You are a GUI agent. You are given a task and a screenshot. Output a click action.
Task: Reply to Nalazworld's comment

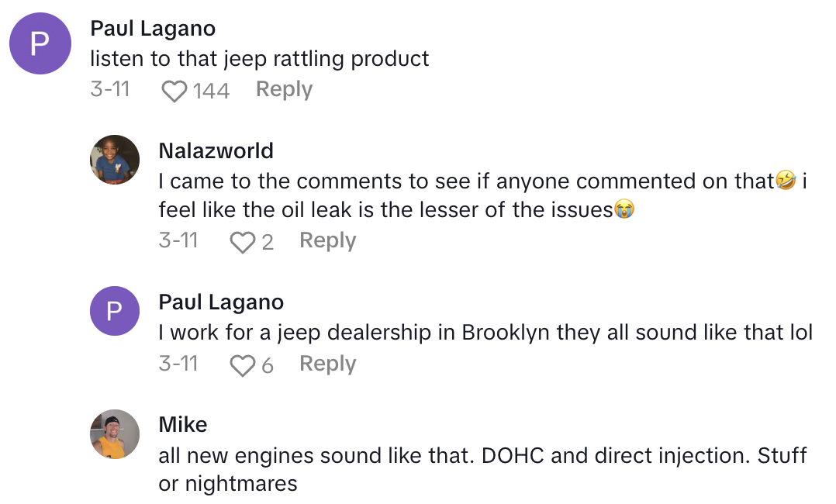(x=327, y=241)
